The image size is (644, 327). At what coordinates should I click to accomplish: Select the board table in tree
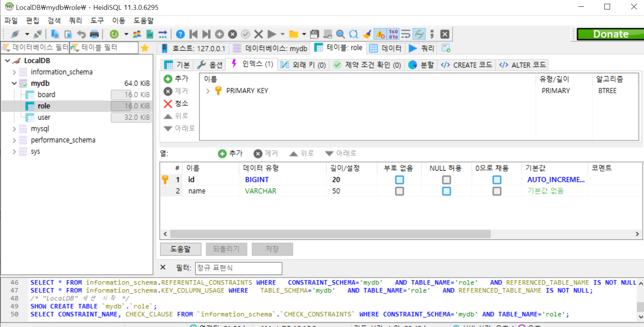coord(46,95)
